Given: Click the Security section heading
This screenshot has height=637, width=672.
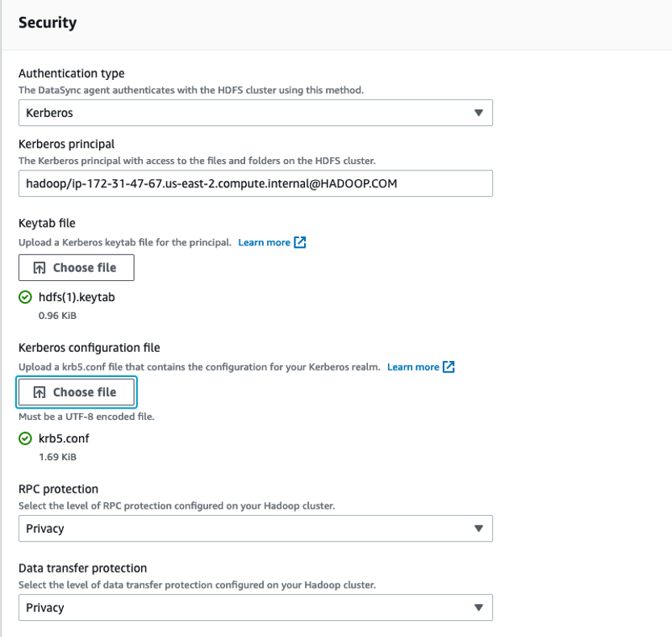Looking at the screenshot, I should [x=47, y=23].
